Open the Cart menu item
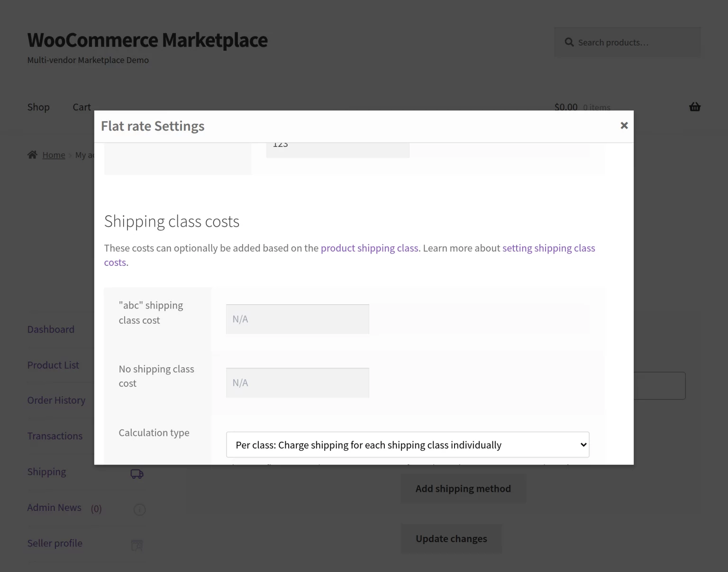The width and height of the screenshot is (728, 572). pyautogui.click(x=81, y=107)
